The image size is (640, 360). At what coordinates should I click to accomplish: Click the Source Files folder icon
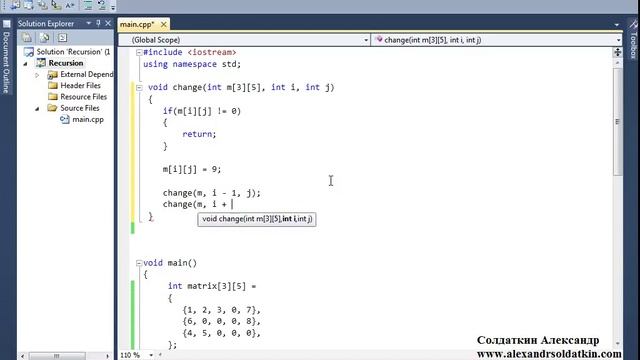point(52,108)
